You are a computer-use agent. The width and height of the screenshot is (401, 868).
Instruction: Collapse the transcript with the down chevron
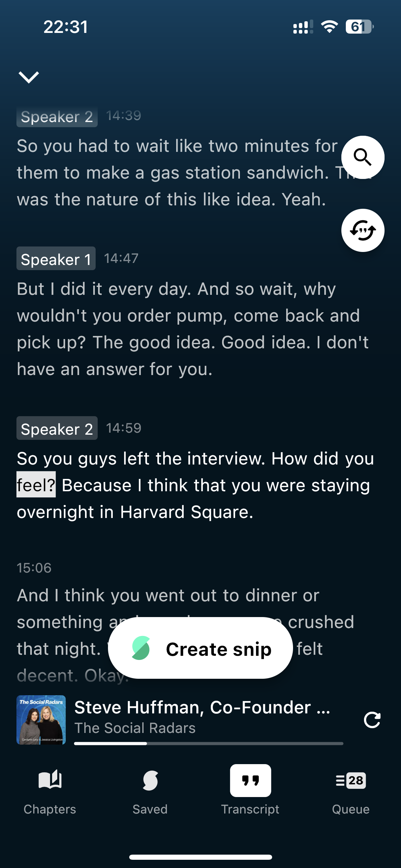(29, 77)
